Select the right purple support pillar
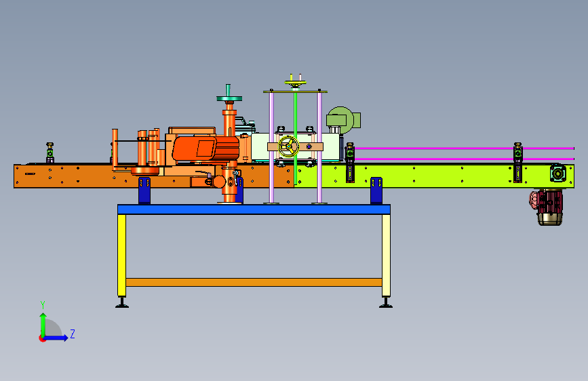 (x=319, y=147)
